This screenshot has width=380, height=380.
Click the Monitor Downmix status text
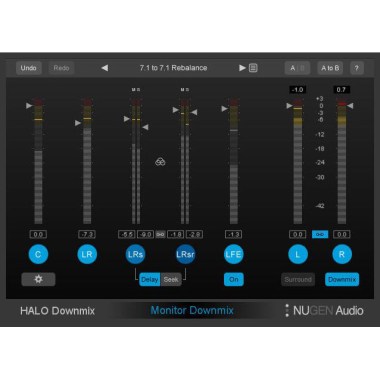pyautogui.click(x=192, y=311)
